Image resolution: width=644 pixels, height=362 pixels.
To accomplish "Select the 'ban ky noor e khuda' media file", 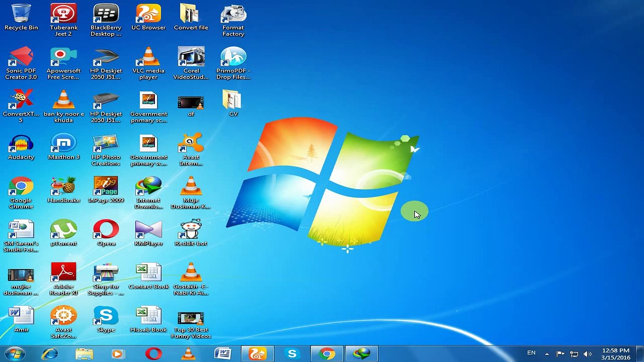I will pos(63,107).
